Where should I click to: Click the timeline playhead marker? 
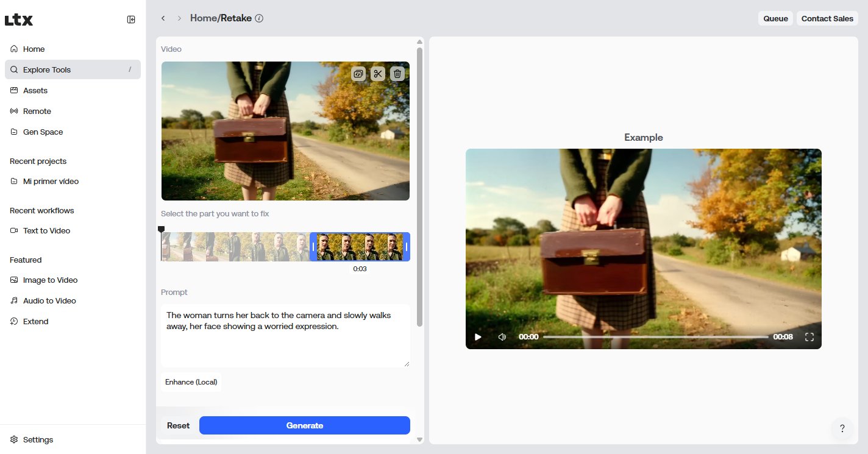161,230
